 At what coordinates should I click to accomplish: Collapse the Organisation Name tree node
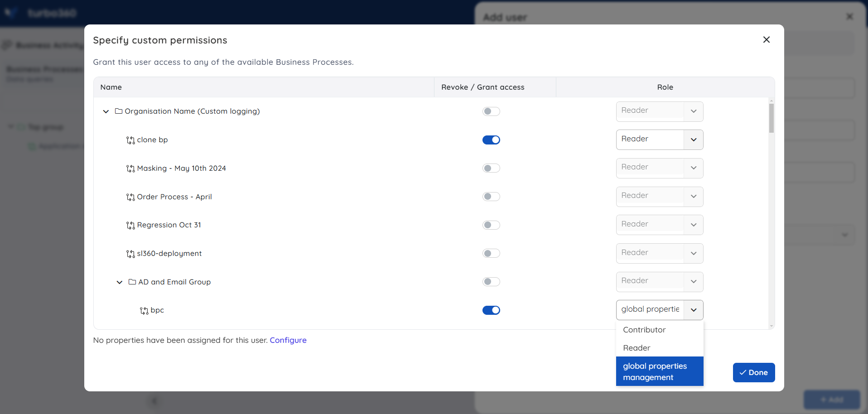pos(106,111)
